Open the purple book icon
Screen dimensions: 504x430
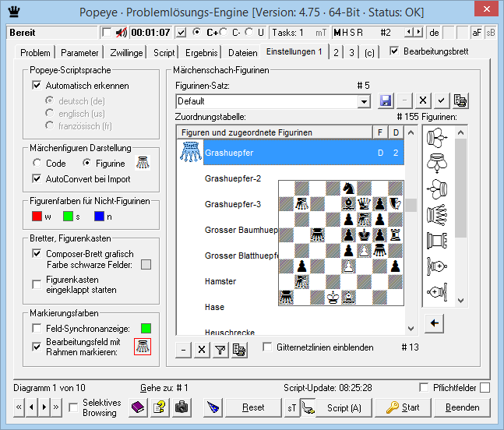(138, 407)
